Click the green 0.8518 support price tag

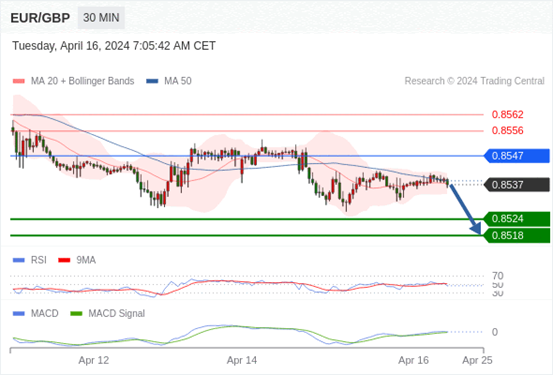516,235
